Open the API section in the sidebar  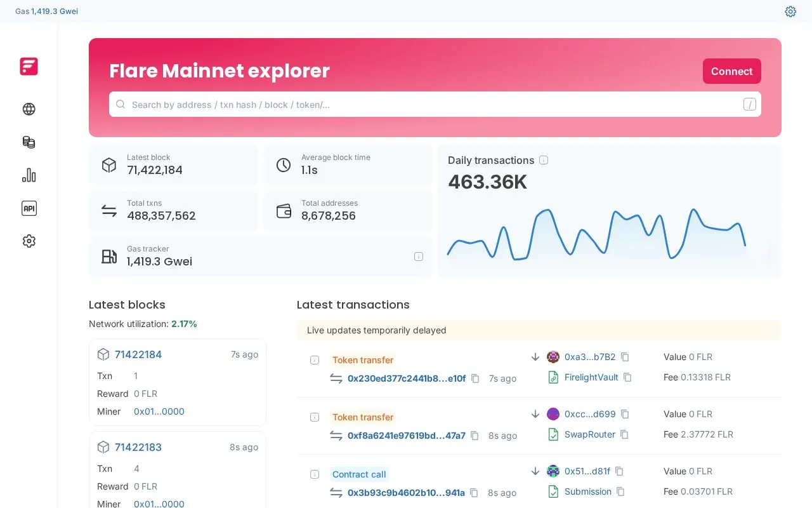coord(29,208)
